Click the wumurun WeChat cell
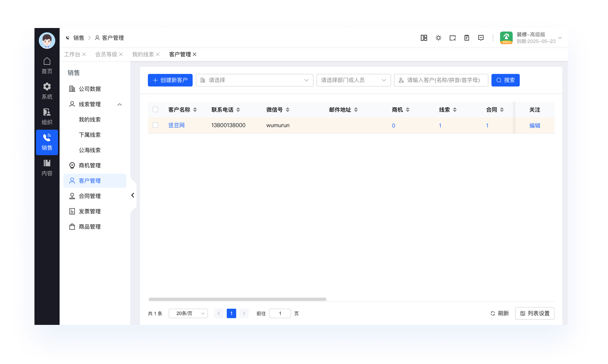Screen dimensions: 608x364 (278, 125)
